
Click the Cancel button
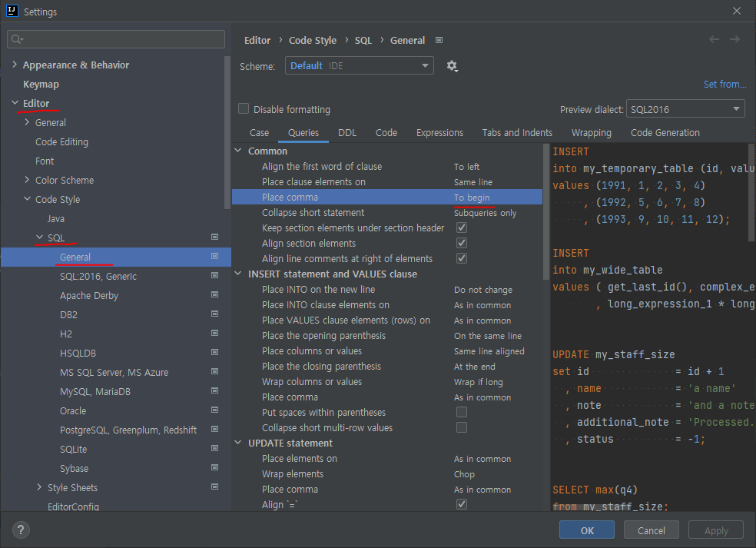point(652,530)
